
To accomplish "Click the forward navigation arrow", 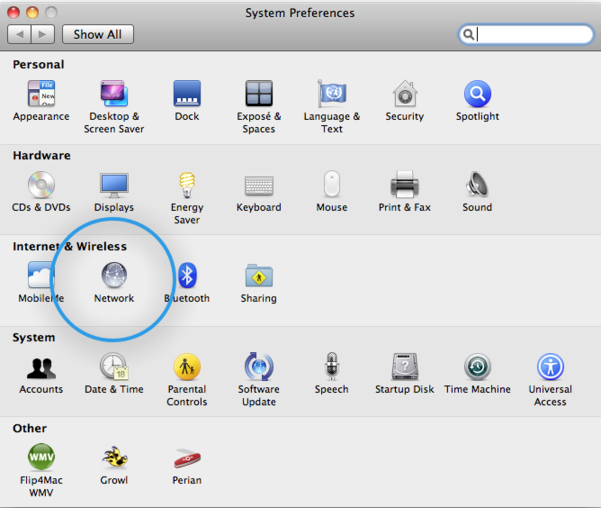I will (x=43, y=34).
